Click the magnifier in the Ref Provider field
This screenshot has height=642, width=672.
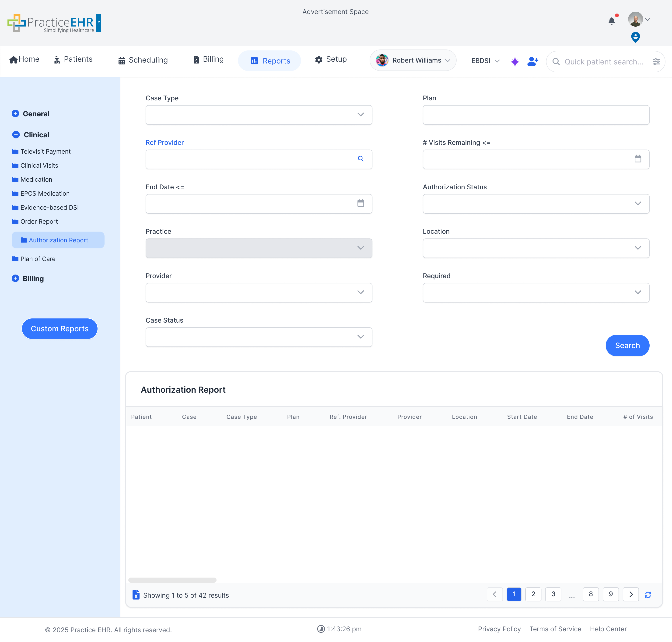pos(361,159)
